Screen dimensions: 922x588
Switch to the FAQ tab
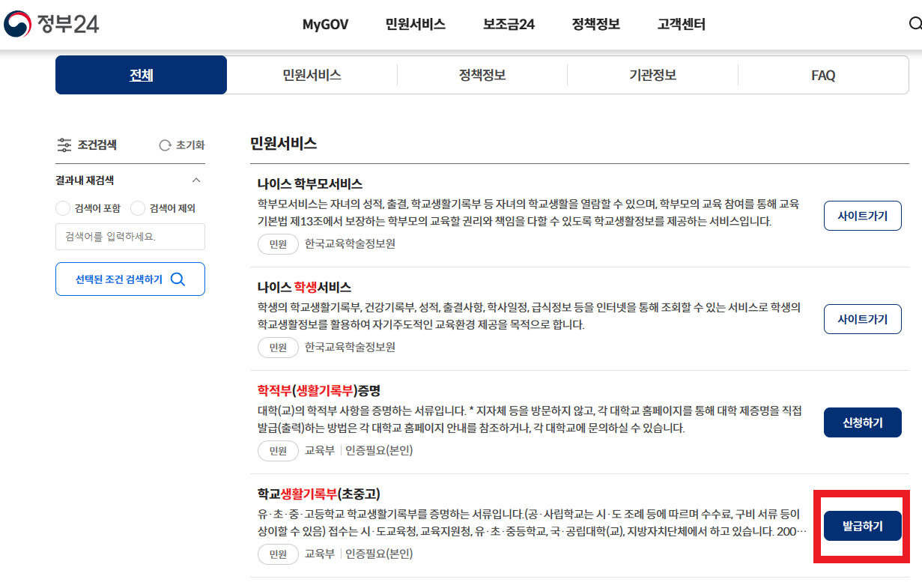pos(823,75)
